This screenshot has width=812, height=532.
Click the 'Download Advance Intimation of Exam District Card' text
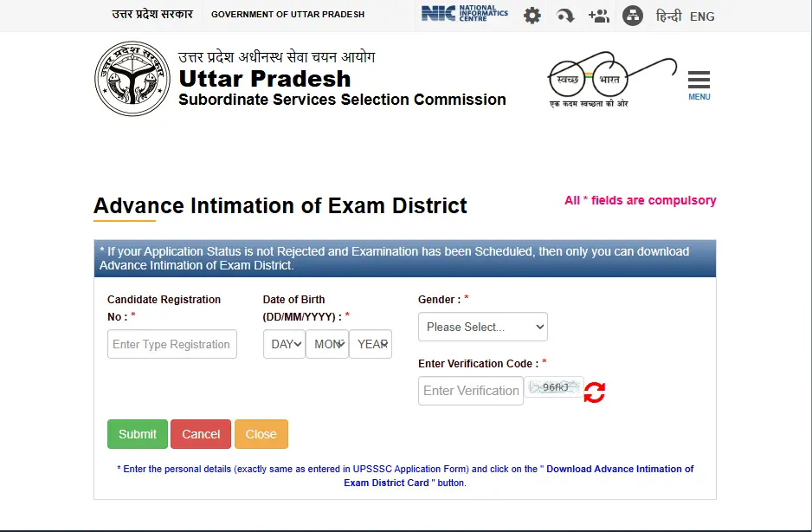[x=519, y=476]
